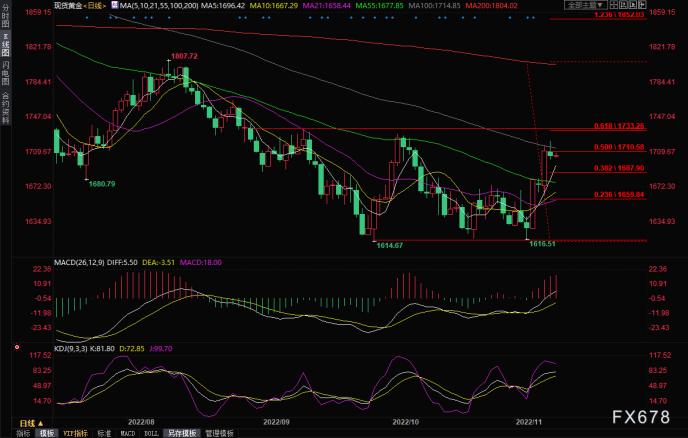Open the 全部主题 dropdown
688x438 pixels.
586,5
